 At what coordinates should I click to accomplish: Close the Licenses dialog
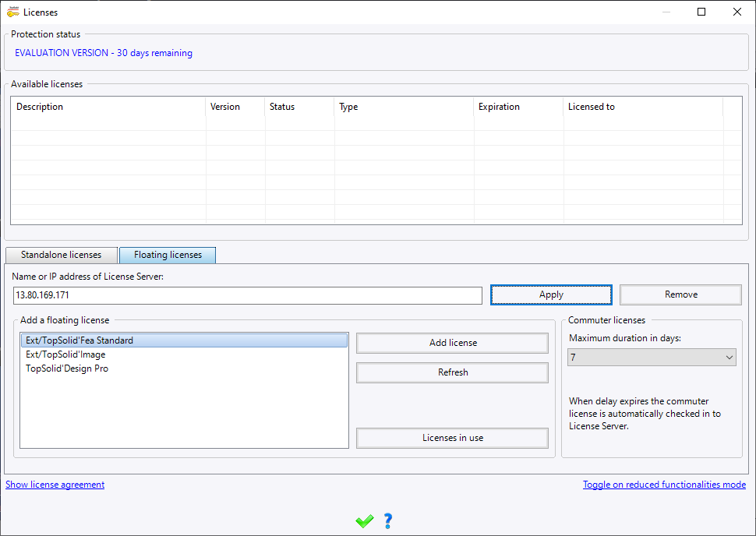tap(737, 12)
